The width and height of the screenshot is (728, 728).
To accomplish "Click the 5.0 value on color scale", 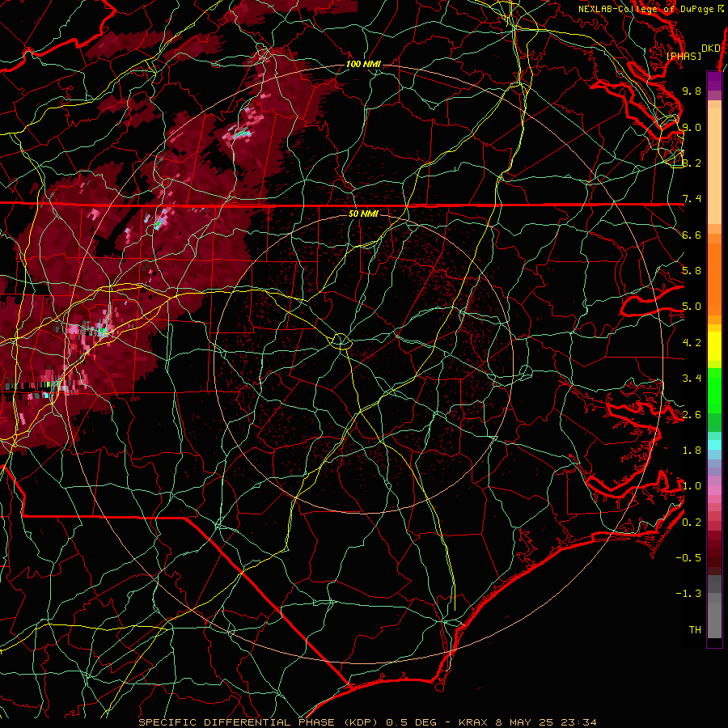I will click(692, 307).
